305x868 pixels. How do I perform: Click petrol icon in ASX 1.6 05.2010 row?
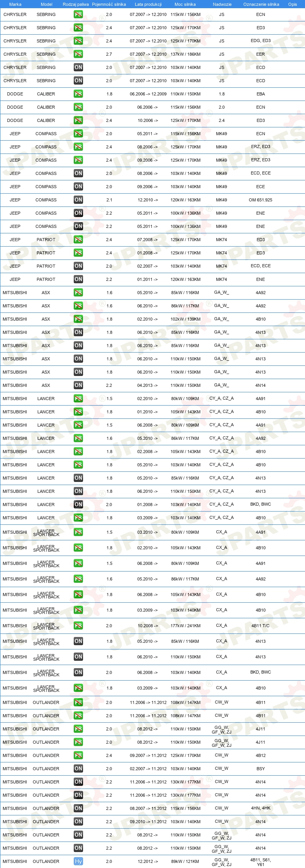point(78,293)
